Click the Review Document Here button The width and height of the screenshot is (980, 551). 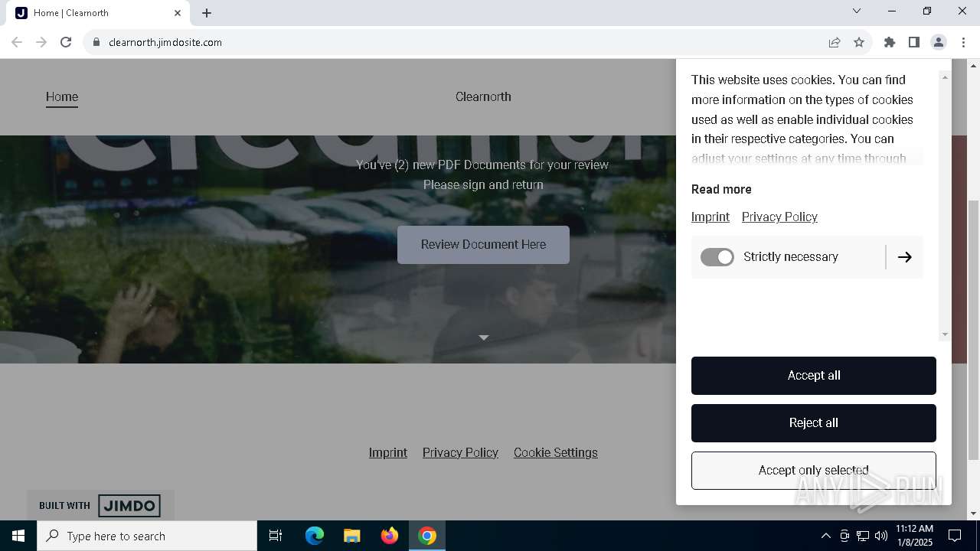point(483,245)
